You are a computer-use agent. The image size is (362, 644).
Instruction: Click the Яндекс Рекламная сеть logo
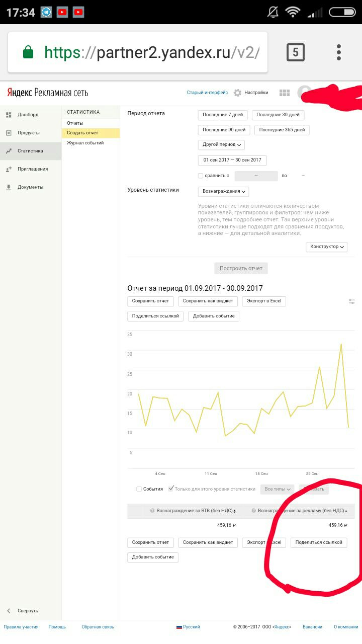coord(48,93)
